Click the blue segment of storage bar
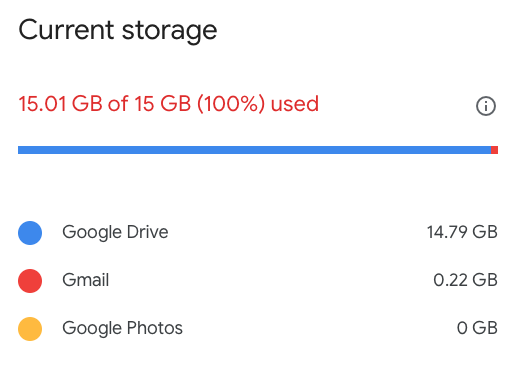Viewport: 528px width, 372px height. click(x=254, y=150)
